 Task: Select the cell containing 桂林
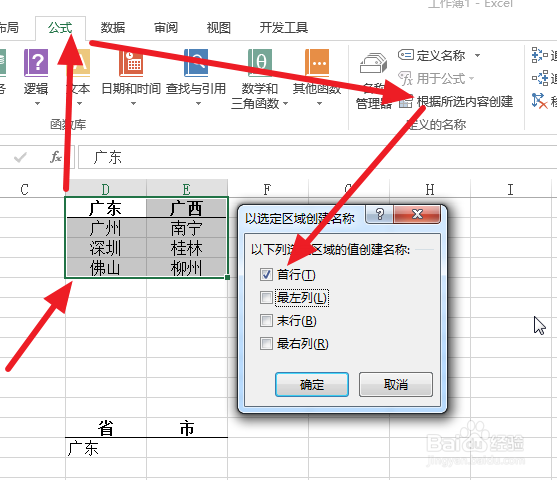[x=187, y=248]
